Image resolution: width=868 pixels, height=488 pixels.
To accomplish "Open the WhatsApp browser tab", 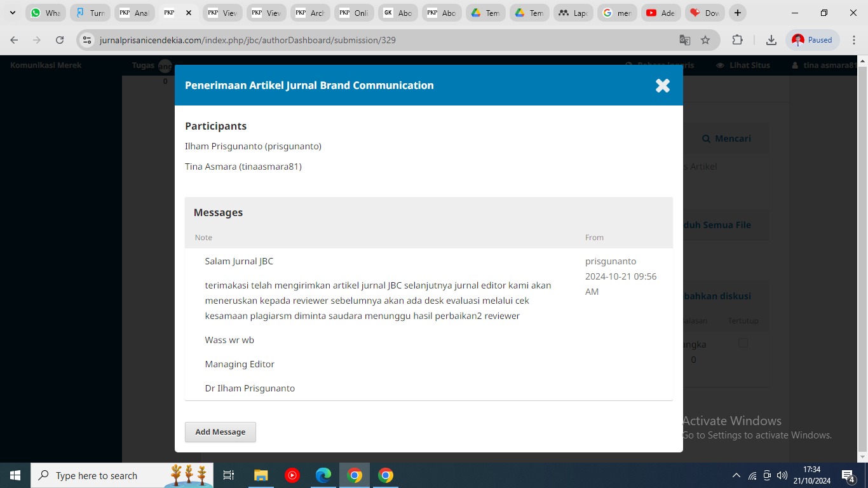I will (46, 13).
